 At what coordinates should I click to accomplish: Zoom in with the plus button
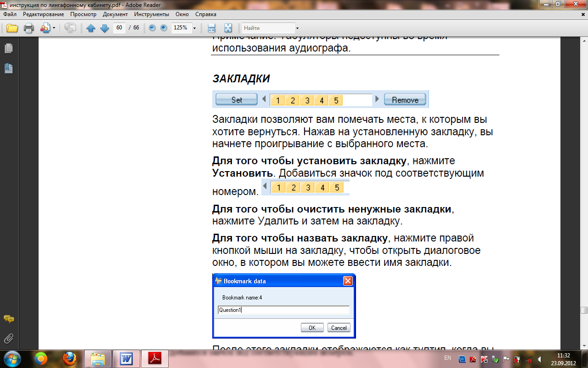(x=164, y=28)
